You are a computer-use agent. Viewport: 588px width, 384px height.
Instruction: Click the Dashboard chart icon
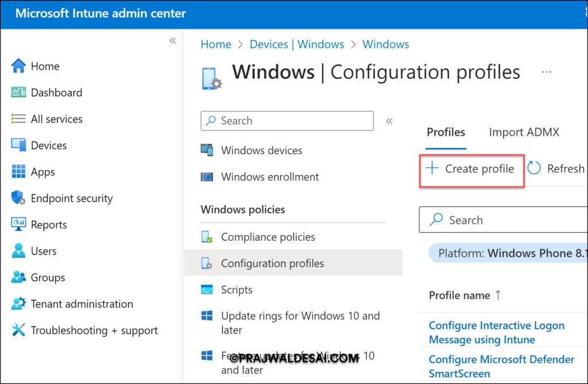click(x=18, y=92)
